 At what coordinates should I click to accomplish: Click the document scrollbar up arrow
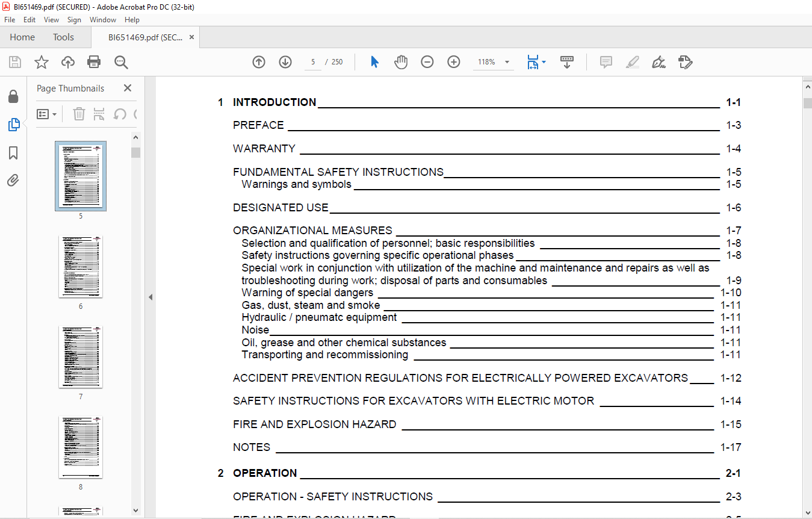tap(807, 87)
